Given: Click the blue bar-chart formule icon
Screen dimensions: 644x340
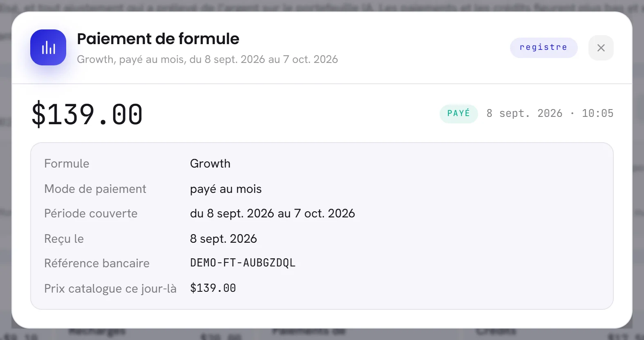Looking at the screenshot, I should pyautogui.click(x=48, y=47).
